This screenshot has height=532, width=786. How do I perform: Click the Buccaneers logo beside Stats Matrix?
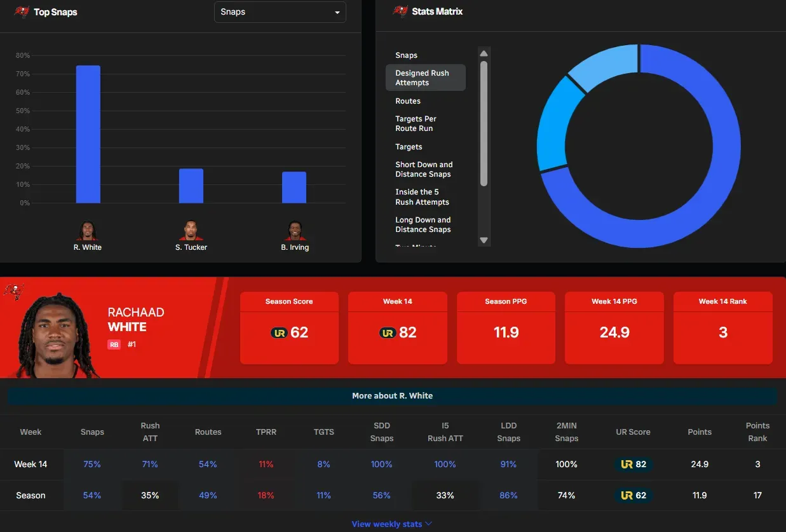point(400,11)
